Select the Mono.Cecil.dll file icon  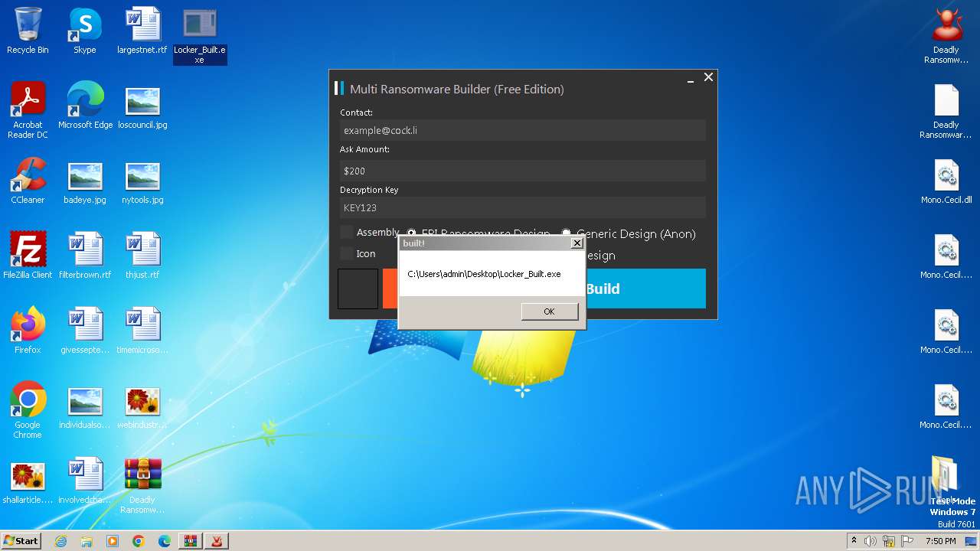(x=946, y=182)
